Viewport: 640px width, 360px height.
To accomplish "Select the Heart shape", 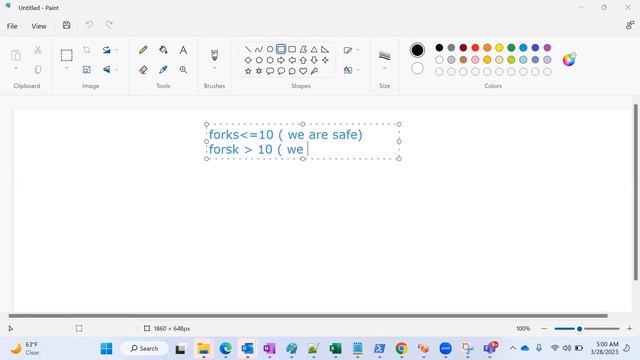I will coord(303,71).
